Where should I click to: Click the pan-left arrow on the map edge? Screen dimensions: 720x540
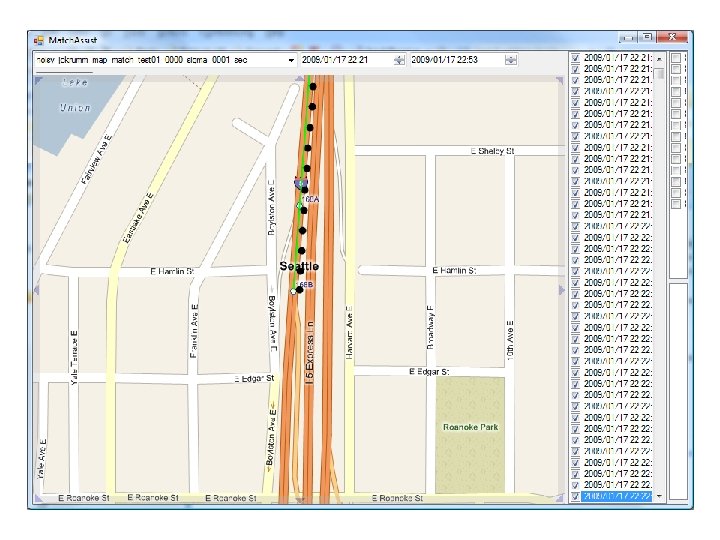point(37,290)
